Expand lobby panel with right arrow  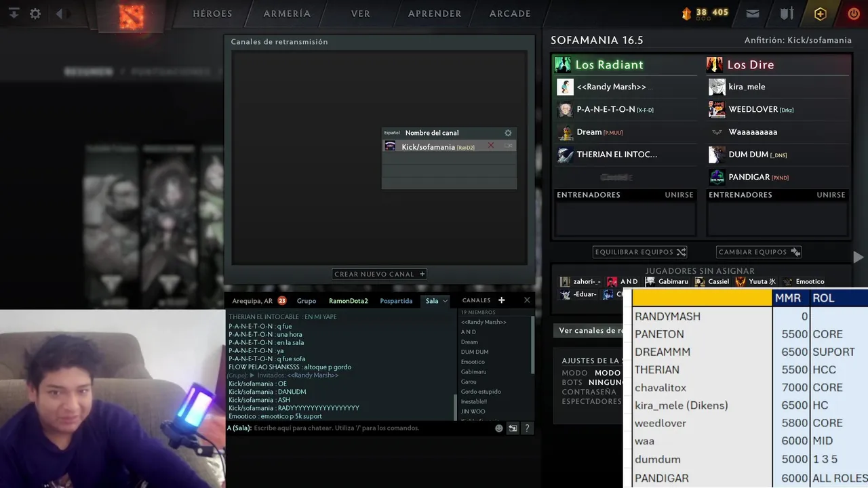[x=859, y=257]
